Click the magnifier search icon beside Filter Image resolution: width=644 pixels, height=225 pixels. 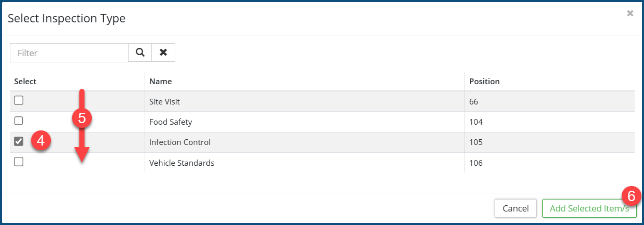tap(139, 52)
